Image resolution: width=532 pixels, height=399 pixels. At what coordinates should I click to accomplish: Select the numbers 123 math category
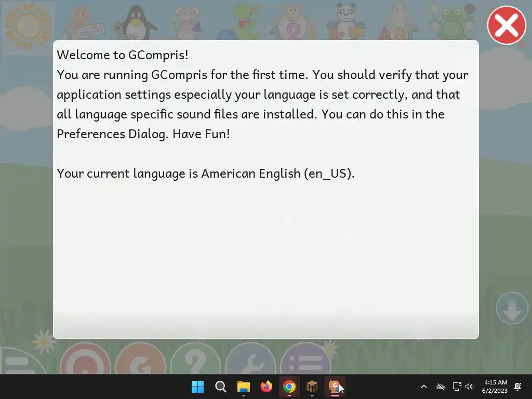click(x=294, y=22)
